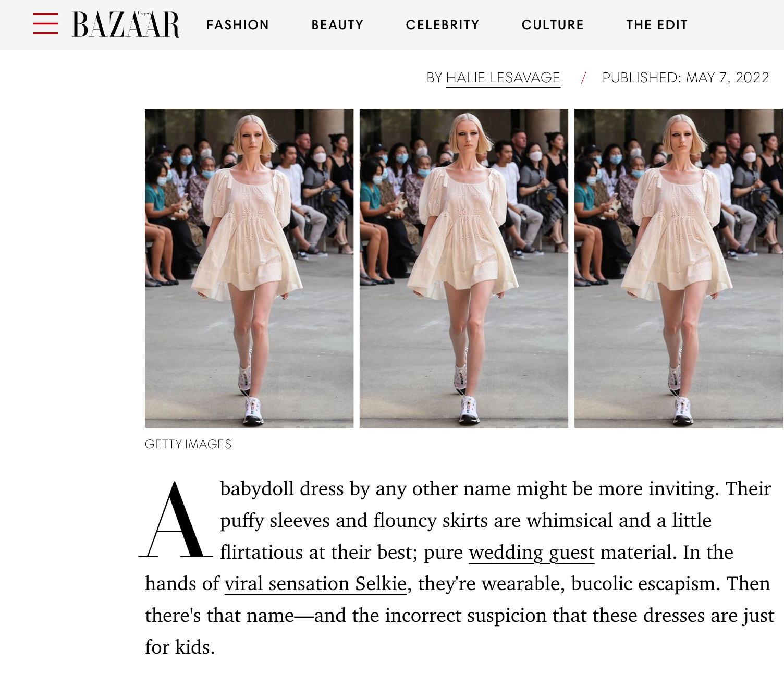Click the middle runway model photo
This screenshot has width=784, height=687.
pyautogui.click(x=464, y=268)
